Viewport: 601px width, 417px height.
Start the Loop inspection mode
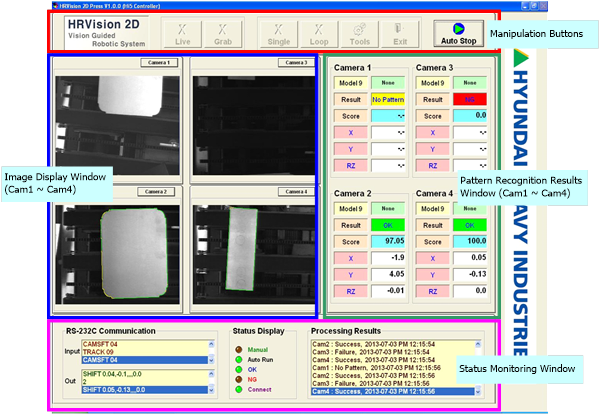pos(319,34)
